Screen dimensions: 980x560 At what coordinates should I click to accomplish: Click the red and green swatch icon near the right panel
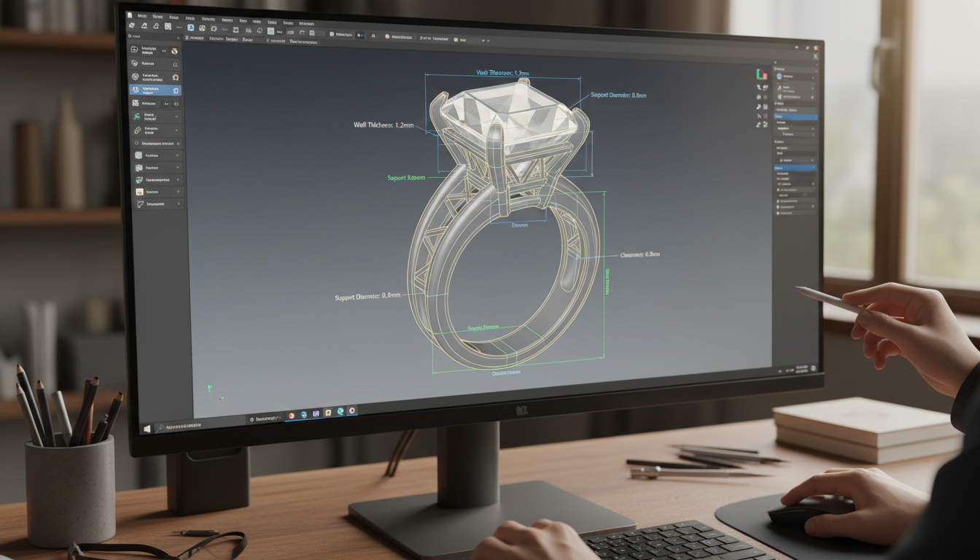[762, 74]
